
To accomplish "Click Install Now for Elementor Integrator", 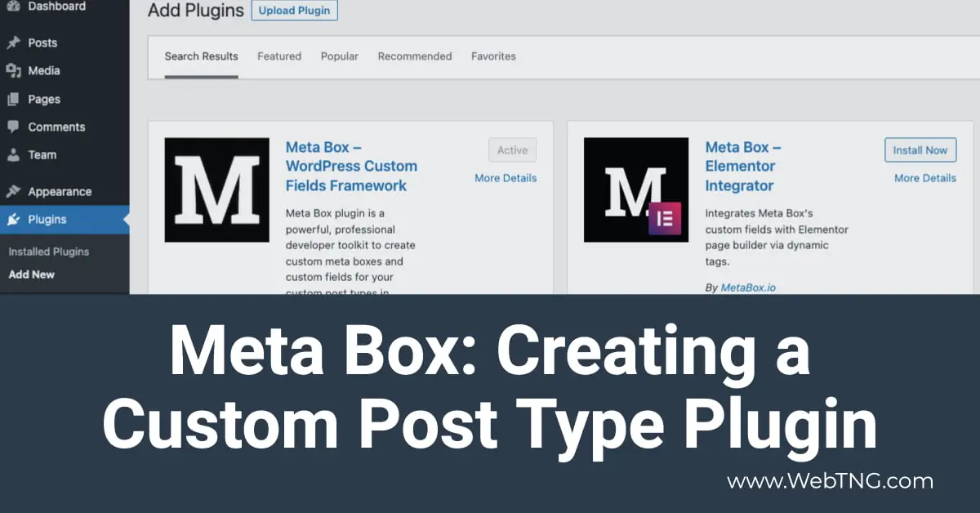I will [x=920, y=150].
